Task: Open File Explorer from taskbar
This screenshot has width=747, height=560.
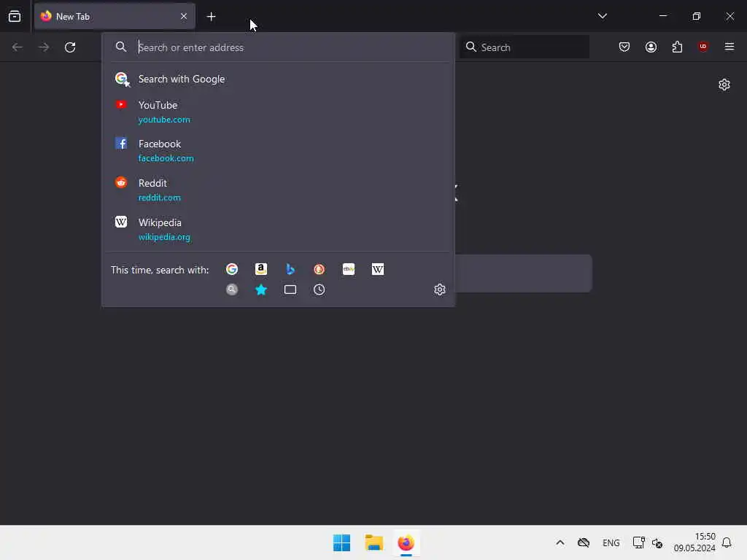Action: (x=374, y=542)
